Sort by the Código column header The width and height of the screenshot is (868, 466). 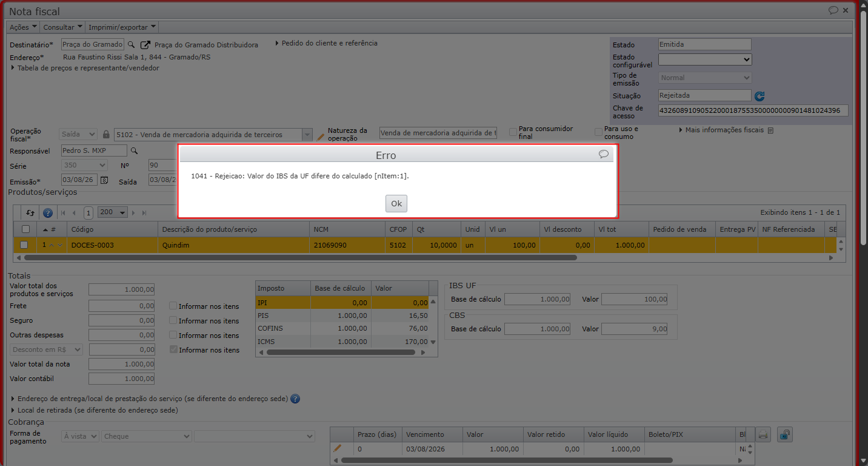coord(112,229)
